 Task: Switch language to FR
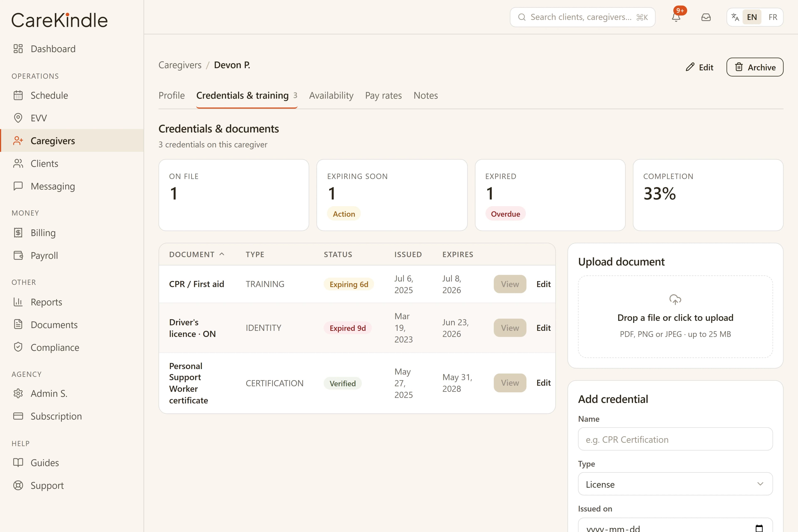click(x=773, y=17)
